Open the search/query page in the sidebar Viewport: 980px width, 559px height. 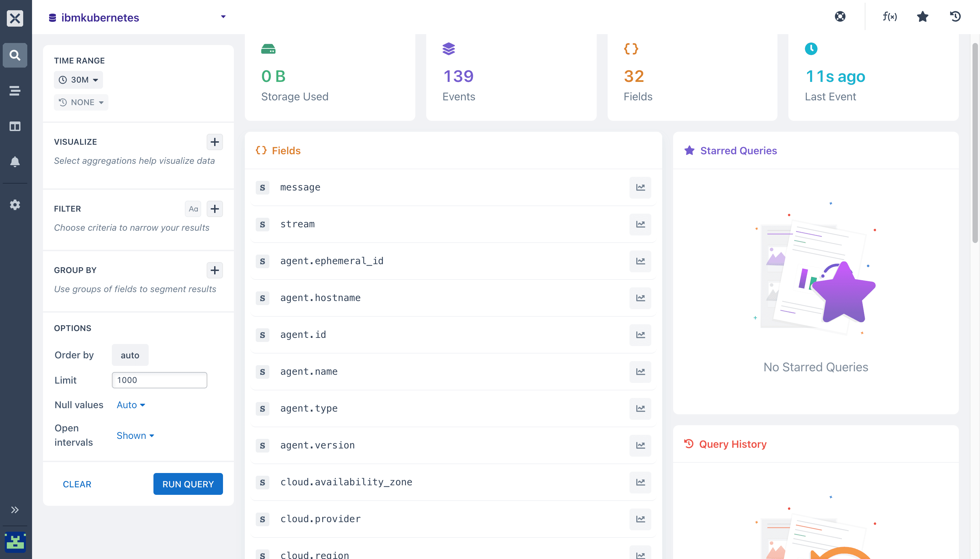[15, 55]
